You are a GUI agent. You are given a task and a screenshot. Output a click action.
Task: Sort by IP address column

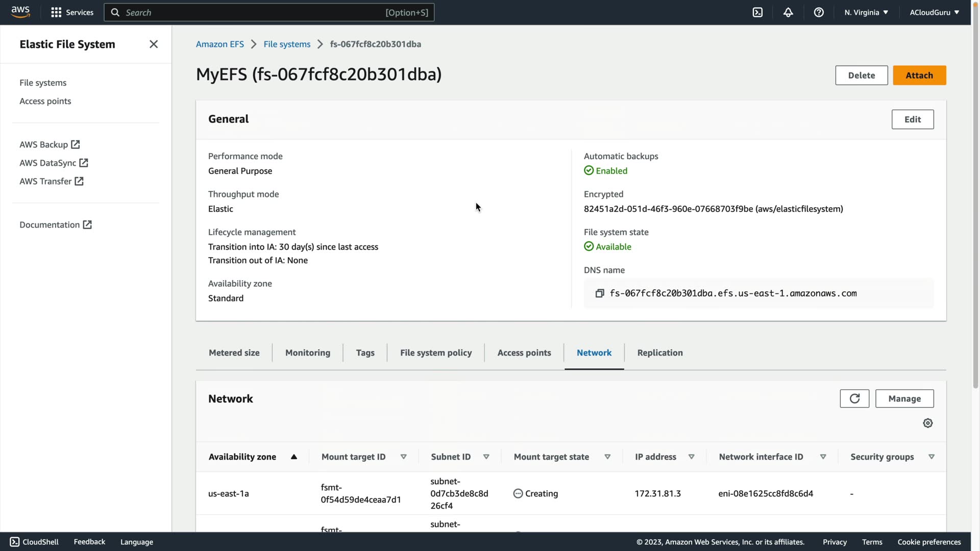click(691, 457)
